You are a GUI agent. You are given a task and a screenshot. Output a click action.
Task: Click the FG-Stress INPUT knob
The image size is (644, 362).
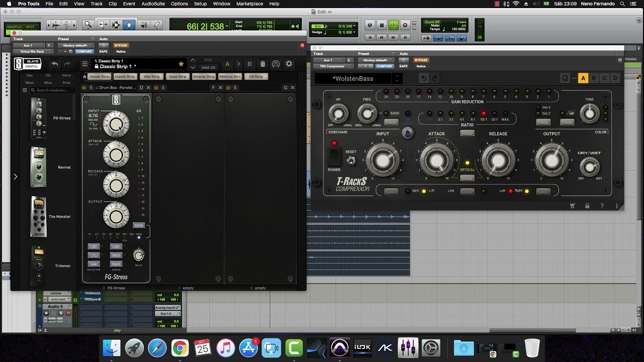point(116,125)
